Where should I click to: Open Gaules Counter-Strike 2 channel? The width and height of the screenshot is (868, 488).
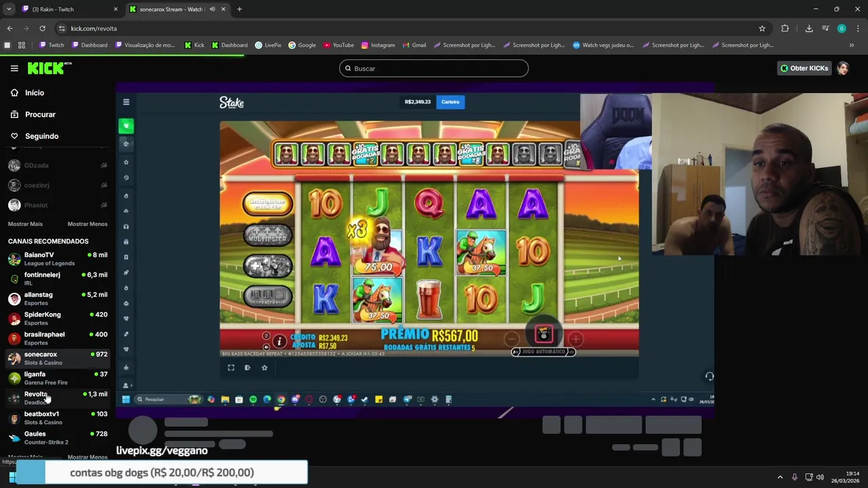(58, 437)
